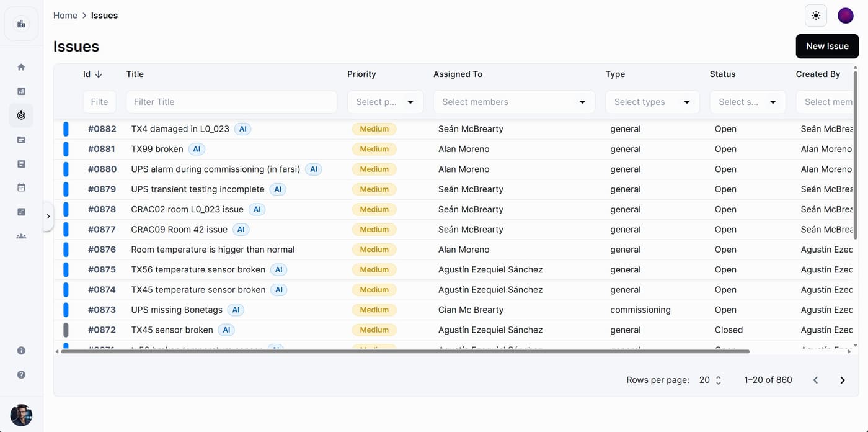The width and height of the screenshot is (868, 432).
Task: Open the folder icon in the sidebar
Action: pyautogui.click(x=21, y=140)
